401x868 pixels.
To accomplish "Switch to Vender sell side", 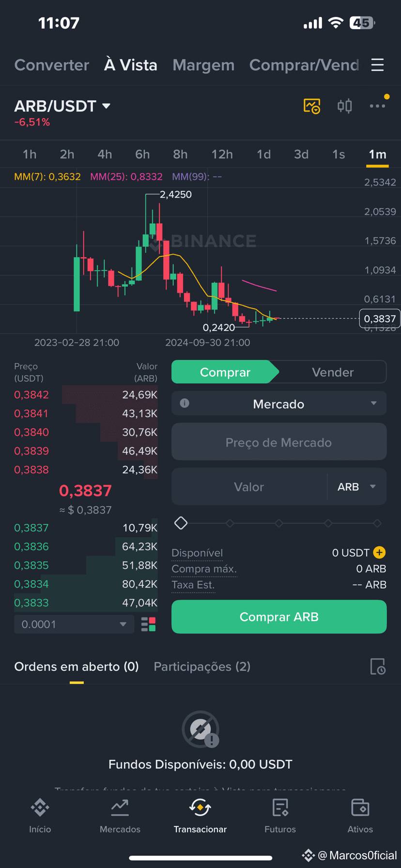I will (333, 372).
